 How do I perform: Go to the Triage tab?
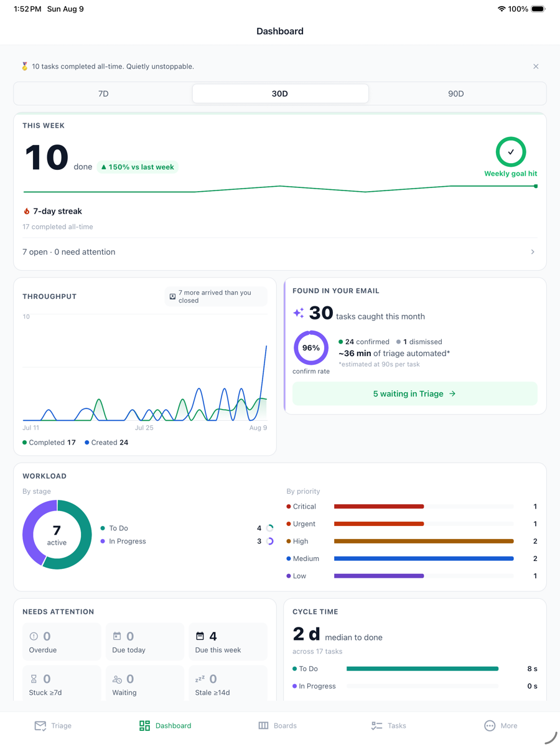[53, 726]
